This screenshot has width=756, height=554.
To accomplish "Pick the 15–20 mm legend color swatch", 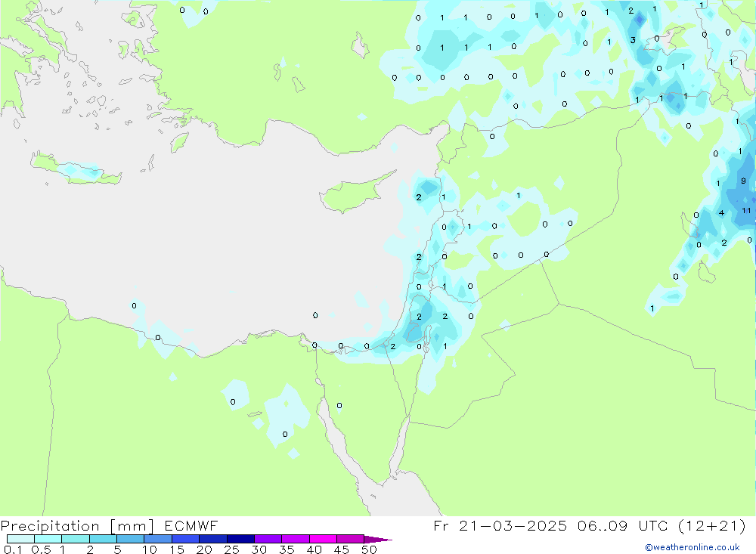I will pyautogui.click(x=186, y=539).
